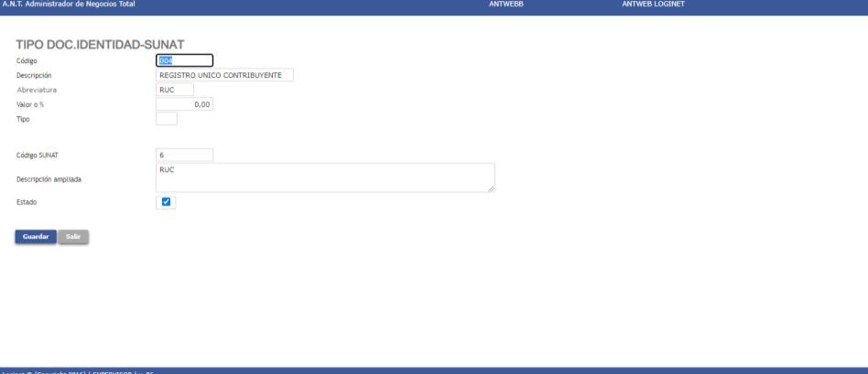Focus the empty Tipo input box
The width and height of the screenshot is (868, 374).
(x=167, y=119)
